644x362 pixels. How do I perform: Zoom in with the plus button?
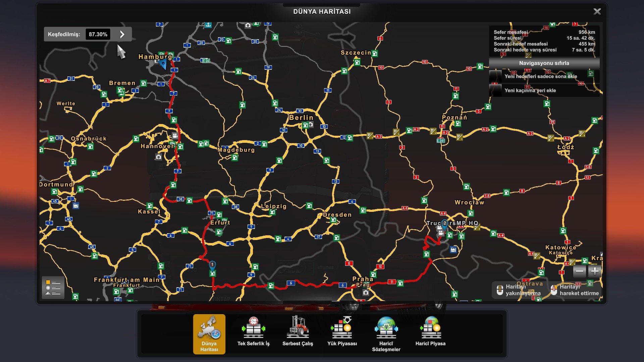pyautogui.click(x=595, y=271)
